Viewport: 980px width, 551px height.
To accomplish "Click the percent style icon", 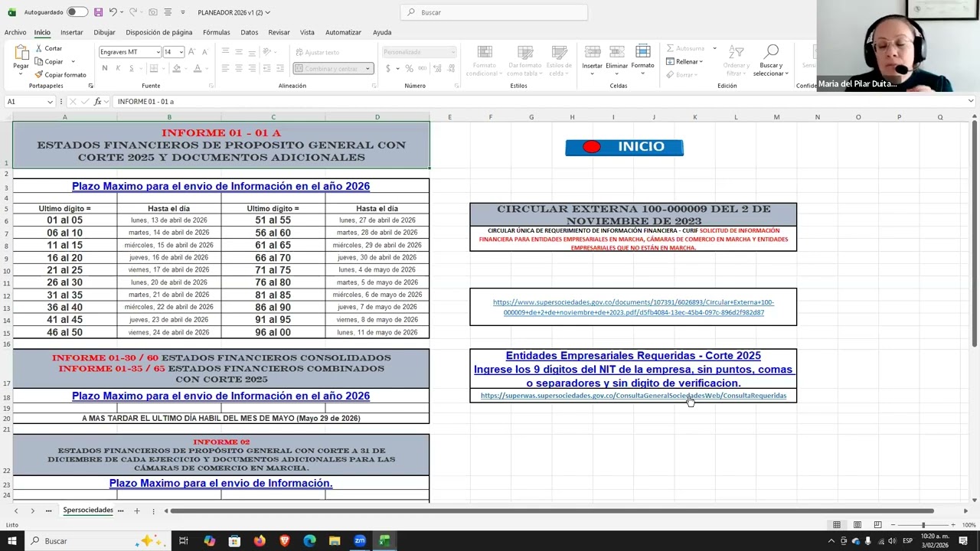I will [x=410, y=68].
